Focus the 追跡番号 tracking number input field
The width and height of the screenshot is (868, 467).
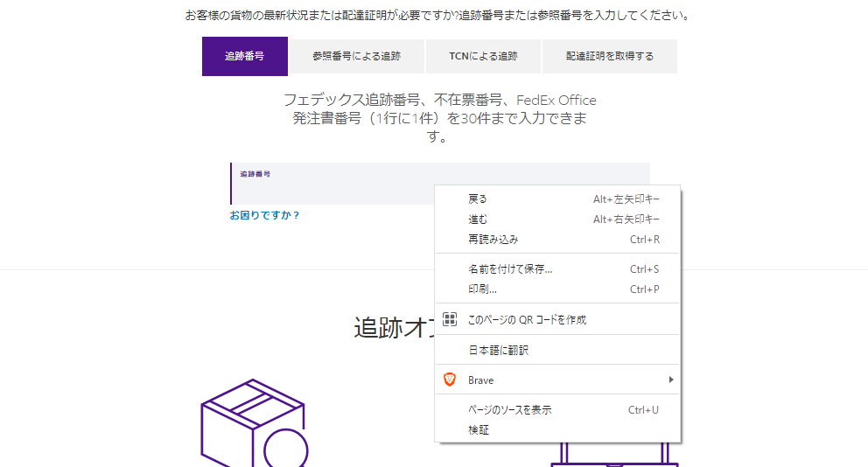pos(332,188)
